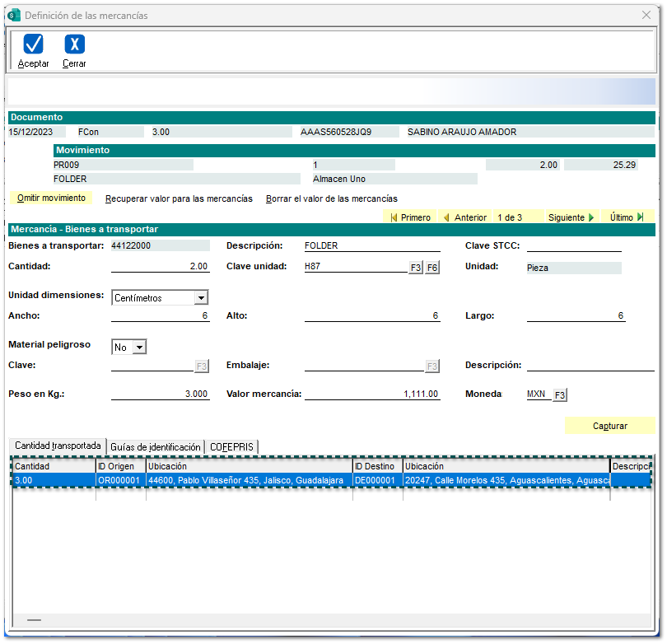
Task: Open currency lookup F3 beside MXN
Action: click(x=560, y=395)
